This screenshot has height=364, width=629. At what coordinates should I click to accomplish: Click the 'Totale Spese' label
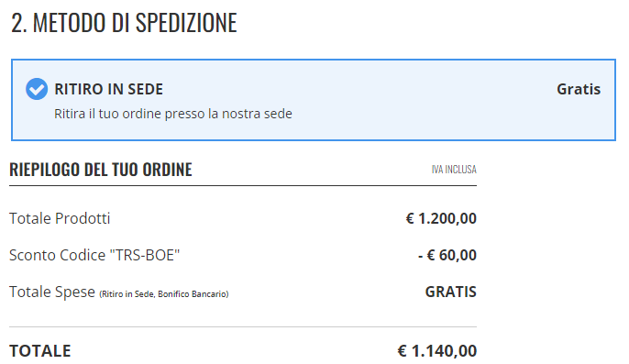(x=52, y=292)
